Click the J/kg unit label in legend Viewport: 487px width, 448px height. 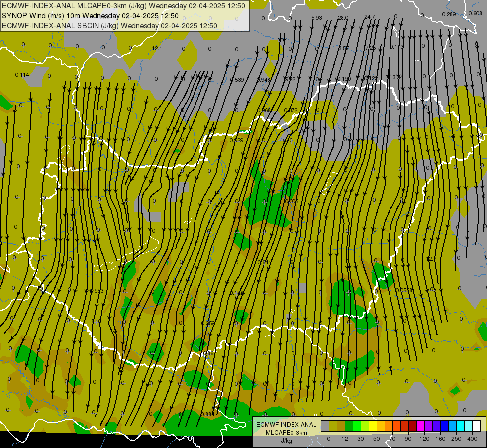click(286, 441)
